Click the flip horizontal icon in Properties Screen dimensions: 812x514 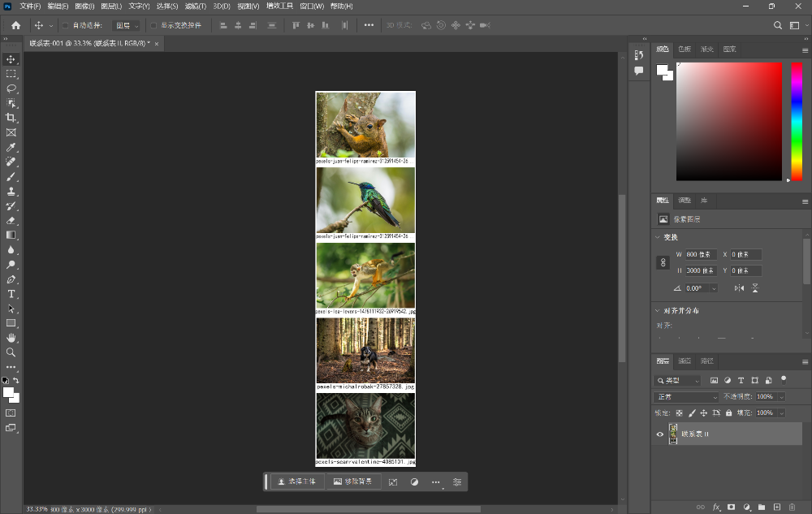[x=739, y=288]
